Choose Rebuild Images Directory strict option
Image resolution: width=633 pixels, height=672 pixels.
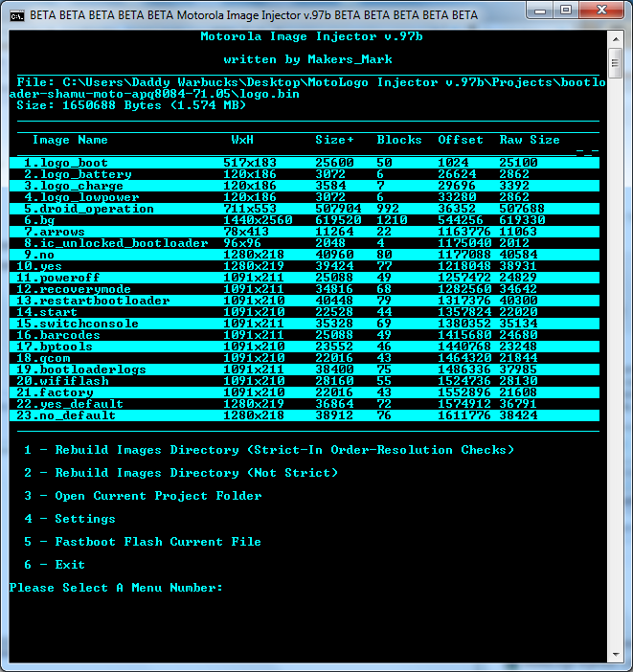(x=269, y=450)
